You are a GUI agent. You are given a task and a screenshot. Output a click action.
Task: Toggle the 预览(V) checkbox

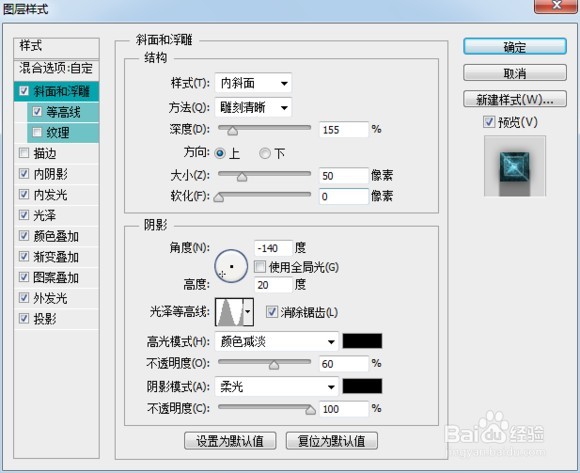(489, 122)
